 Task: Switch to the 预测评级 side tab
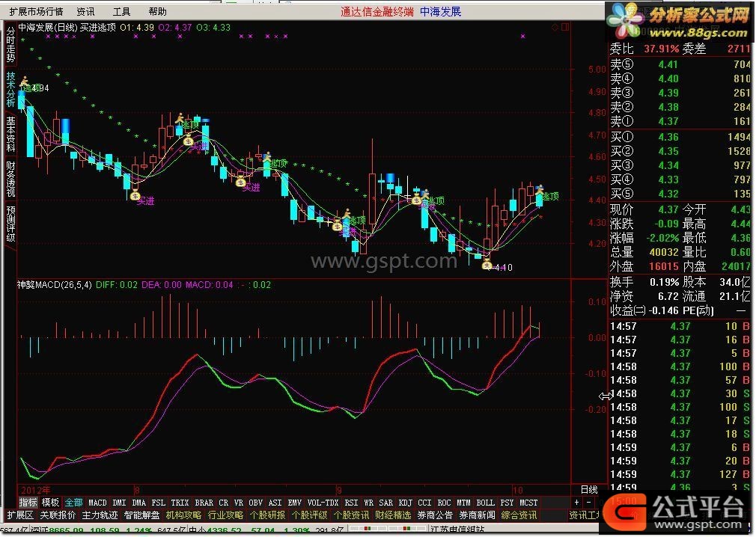point(10,224)
